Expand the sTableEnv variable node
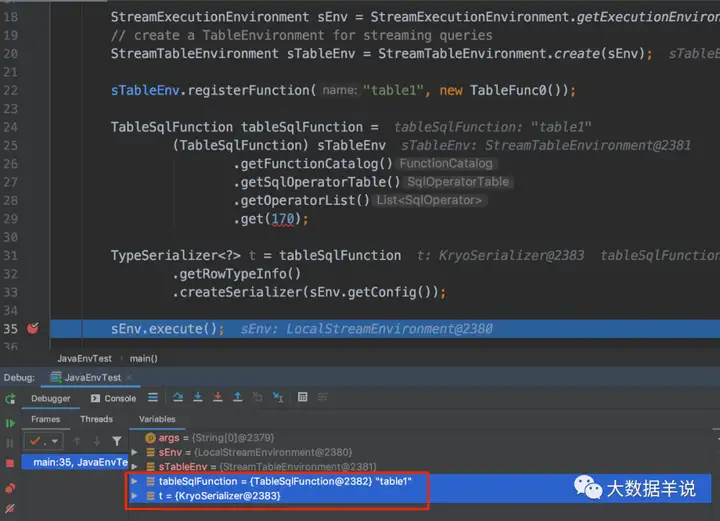Image resolution: width=720 pixels, height=521 pixels. click(x=135, y=467)
